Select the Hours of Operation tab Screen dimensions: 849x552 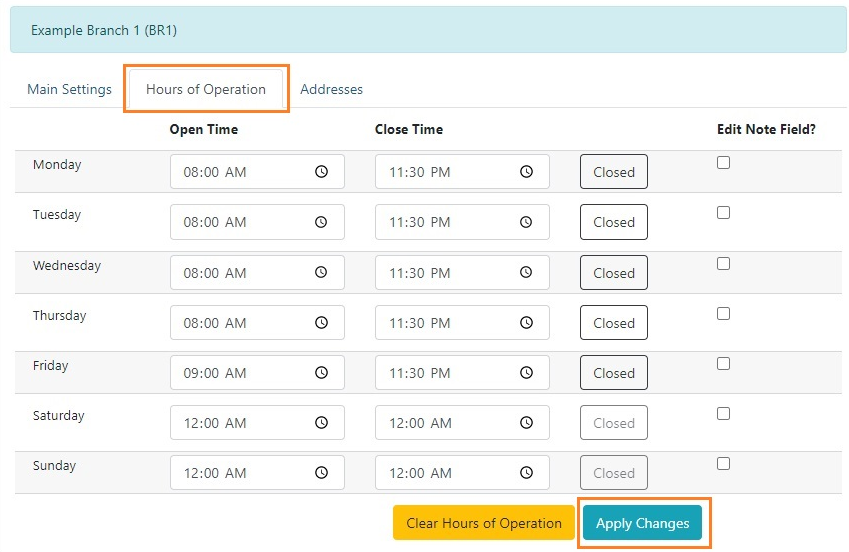tap(206, 89)
